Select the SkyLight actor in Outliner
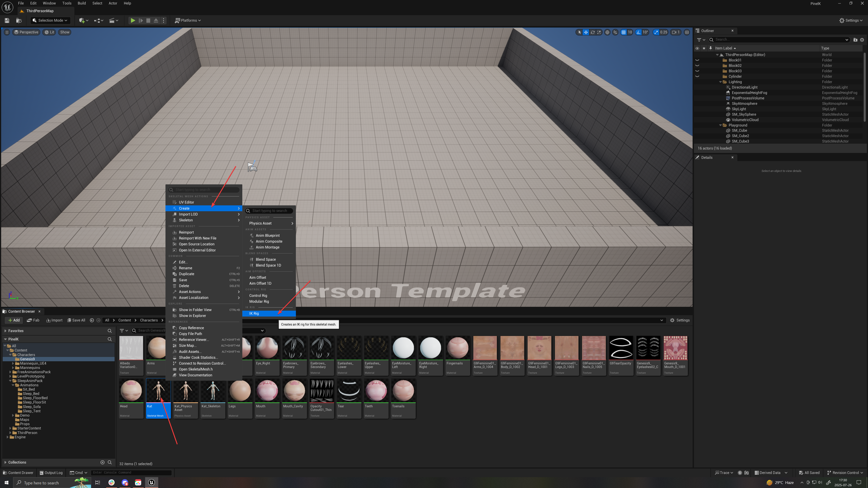The width and height of the screenshot is (868, 488). point(739,109)
